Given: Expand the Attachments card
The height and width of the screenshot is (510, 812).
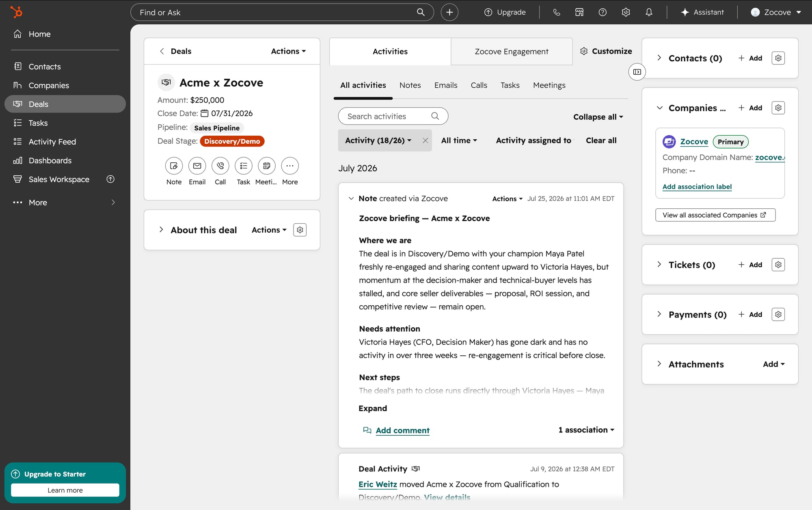Looking at the screenshot, I should [659, 364].
